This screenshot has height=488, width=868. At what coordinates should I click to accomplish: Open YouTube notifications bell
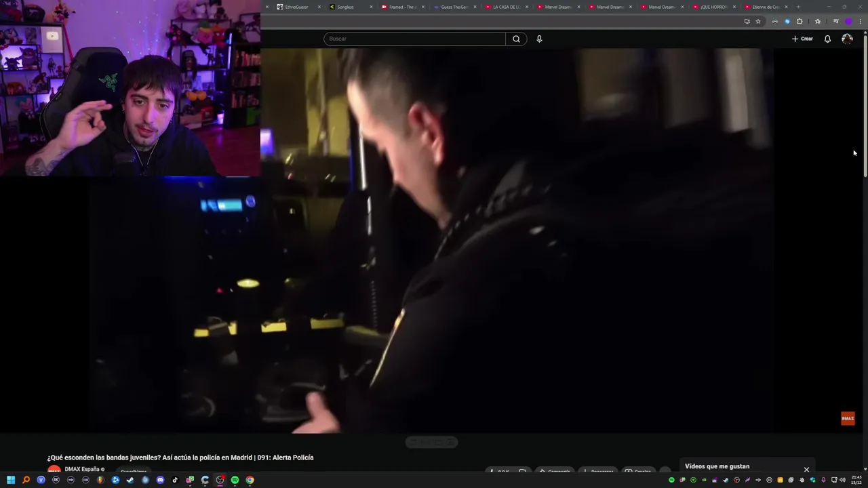pos(827,39)
